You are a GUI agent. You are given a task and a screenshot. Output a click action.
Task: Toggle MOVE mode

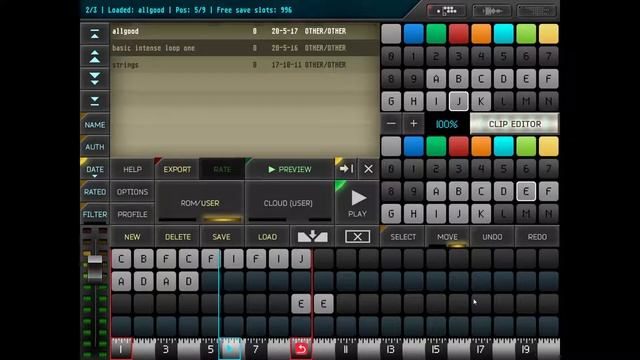tap(447, 237)
